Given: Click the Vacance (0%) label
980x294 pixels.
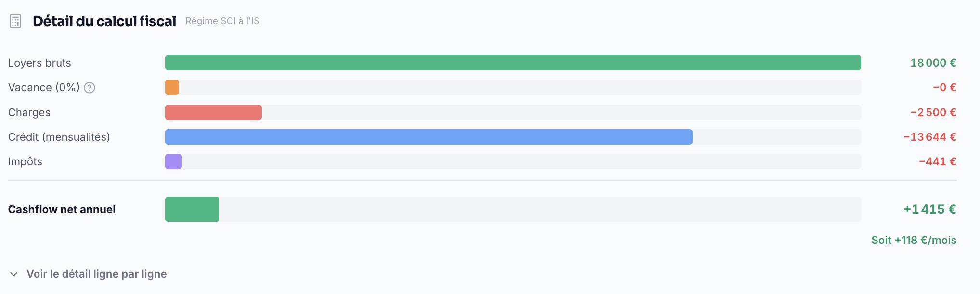Looking at the screenshot, I should point(44,88).
